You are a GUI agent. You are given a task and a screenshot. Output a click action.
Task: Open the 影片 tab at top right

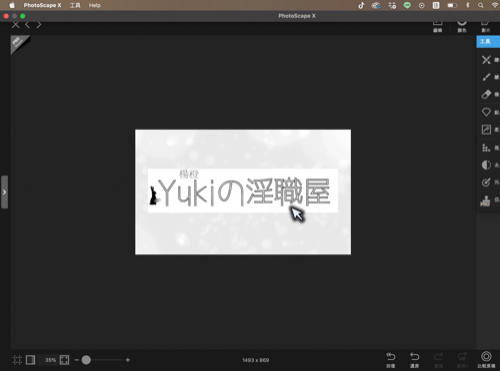tap(485, 27)
